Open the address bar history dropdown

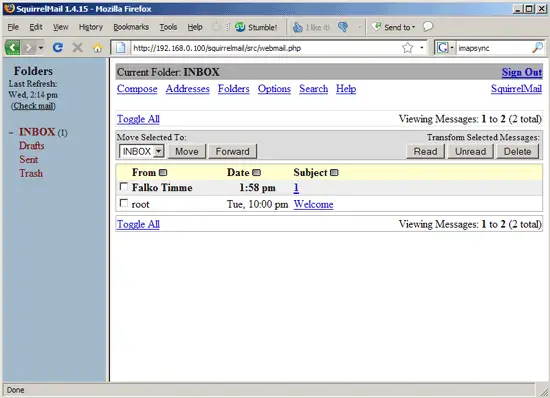422,48
